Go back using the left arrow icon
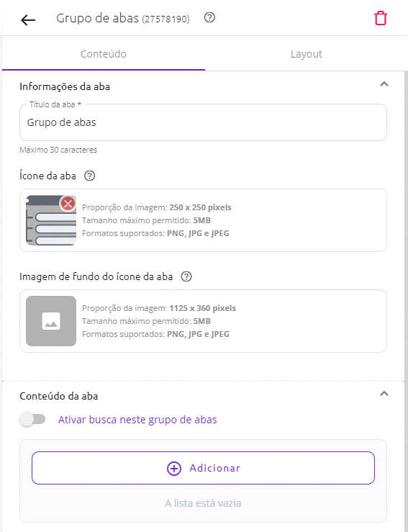The width and height of the screenshot is (408, 532). coord(28,20)
